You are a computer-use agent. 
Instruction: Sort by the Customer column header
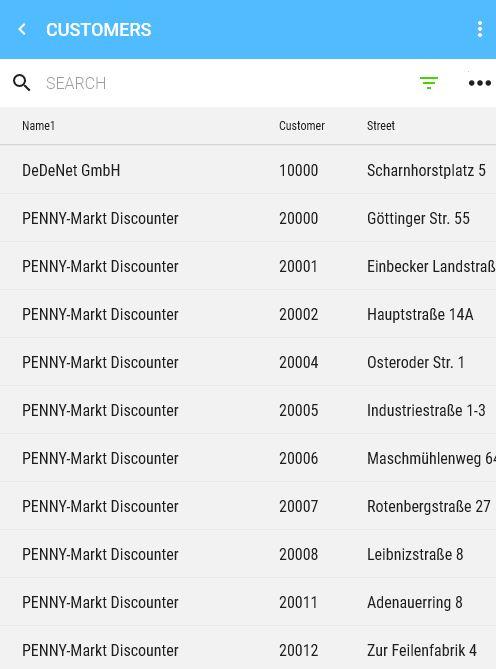coord(302,126)
